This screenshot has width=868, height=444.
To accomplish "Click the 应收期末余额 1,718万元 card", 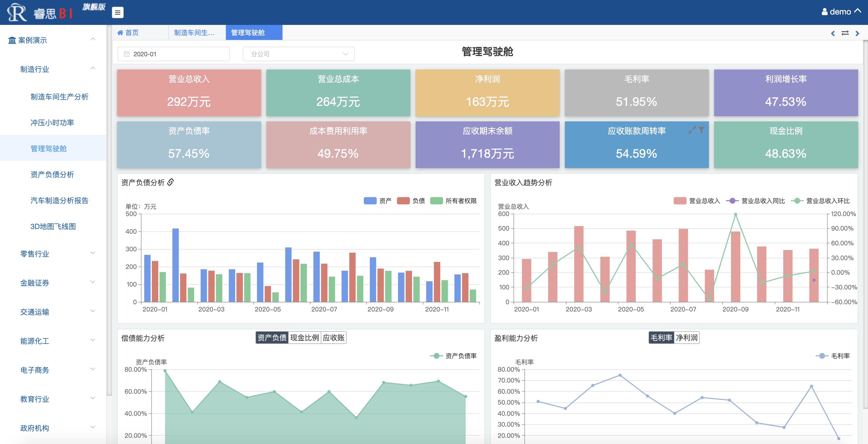I will pos(488,145).
